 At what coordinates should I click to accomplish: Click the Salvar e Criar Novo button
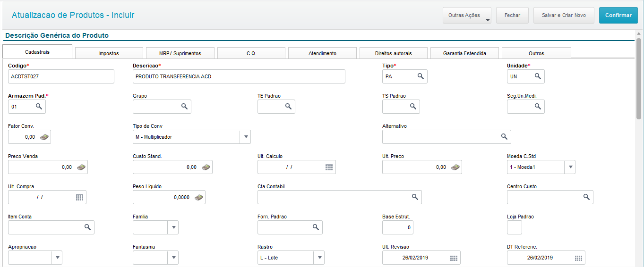(x=564, y=15)
